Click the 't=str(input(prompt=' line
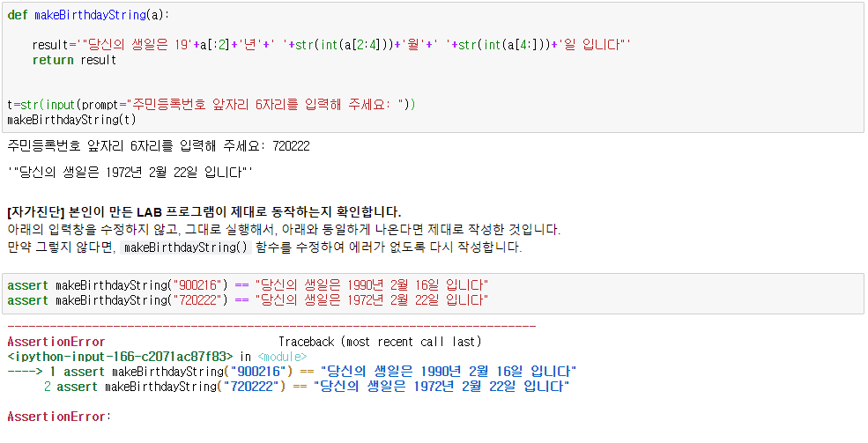This screenshot has width=868, height=443. (x=211, y=105)
